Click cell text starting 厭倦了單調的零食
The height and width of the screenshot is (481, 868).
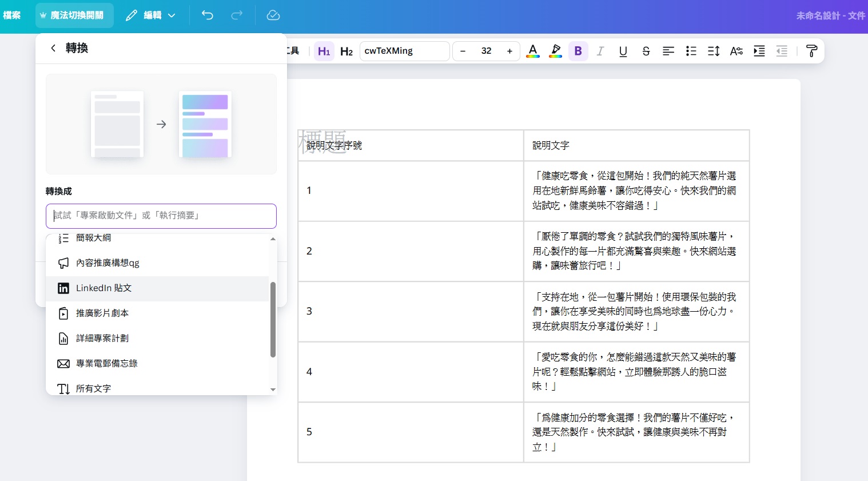pos(634,251)
